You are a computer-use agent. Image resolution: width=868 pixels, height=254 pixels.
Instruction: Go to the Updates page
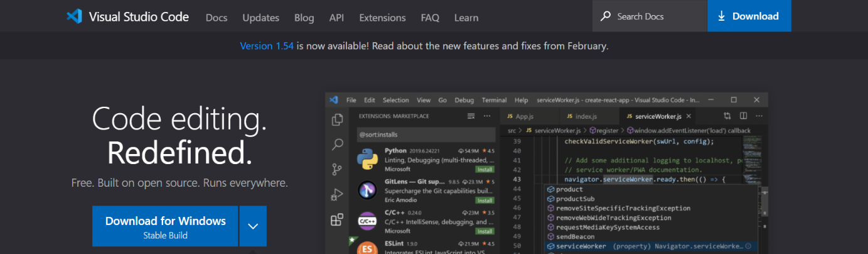pyautogui.click(x=260, y=17)
